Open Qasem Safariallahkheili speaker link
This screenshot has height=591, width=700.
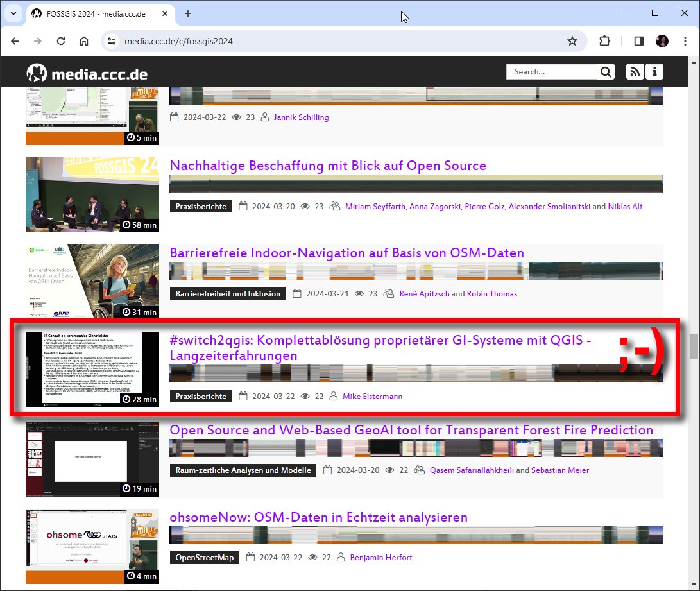(472, 470)
